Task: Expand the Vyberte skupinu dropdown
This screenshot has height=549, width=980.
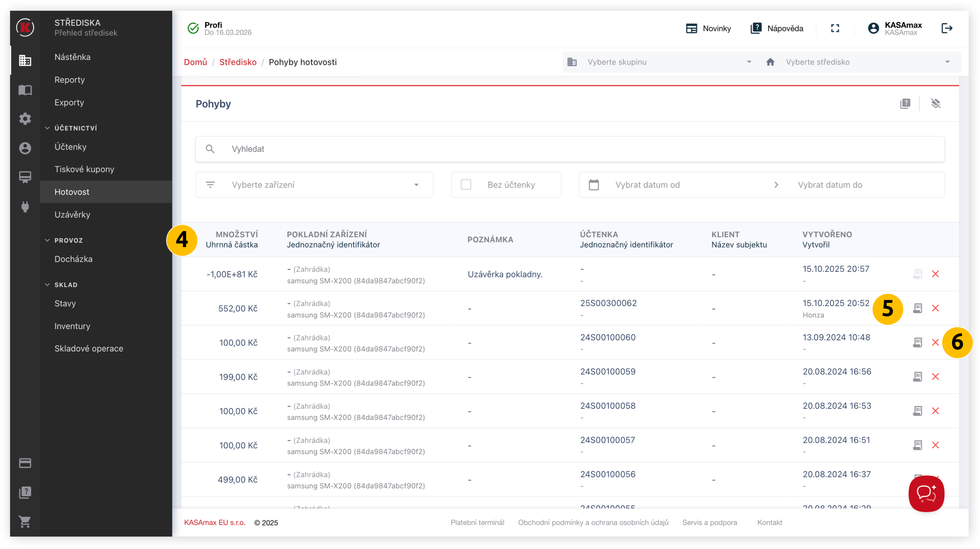Action: [660, 62]
